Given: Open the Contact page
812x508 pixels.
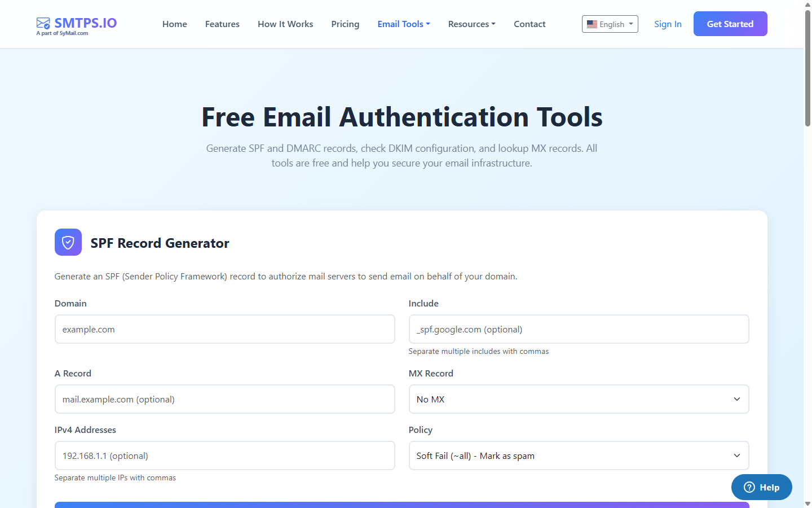Looking at the screenshot, I should click(529, 24).
